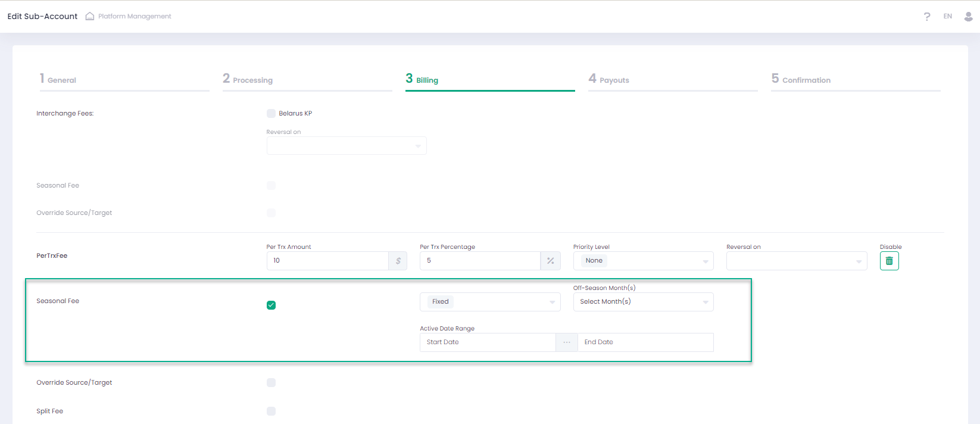980x424 pixels.
Task: Click the percent icon in Per Trx Percentage
Action: [x=550, y=261]
